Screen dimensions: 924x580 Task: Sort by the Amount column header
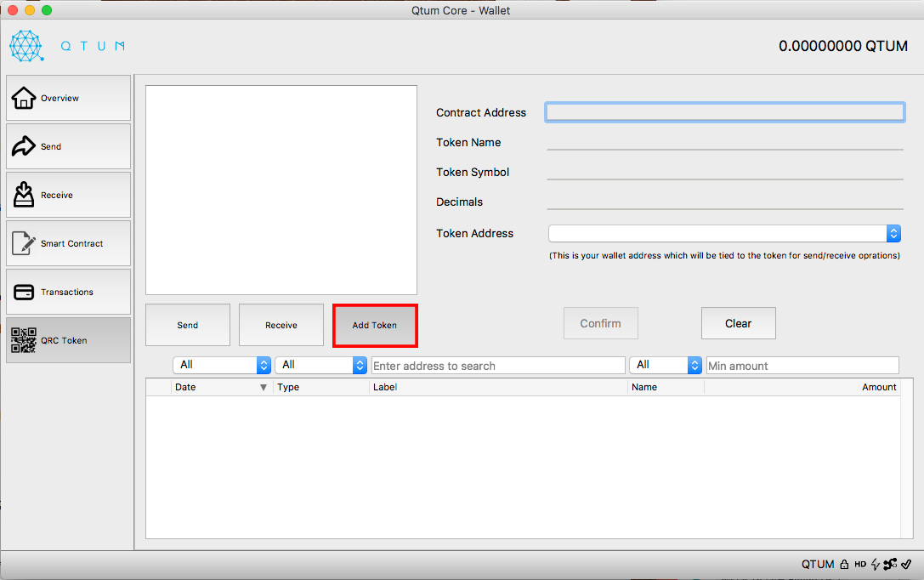802,387
